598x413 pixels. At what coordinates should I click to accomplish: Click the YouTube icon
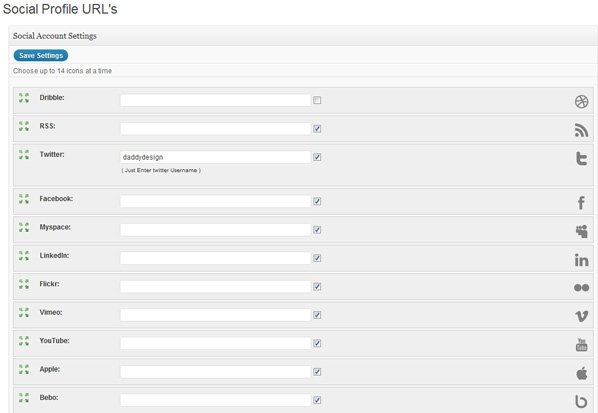coord(582,345)
